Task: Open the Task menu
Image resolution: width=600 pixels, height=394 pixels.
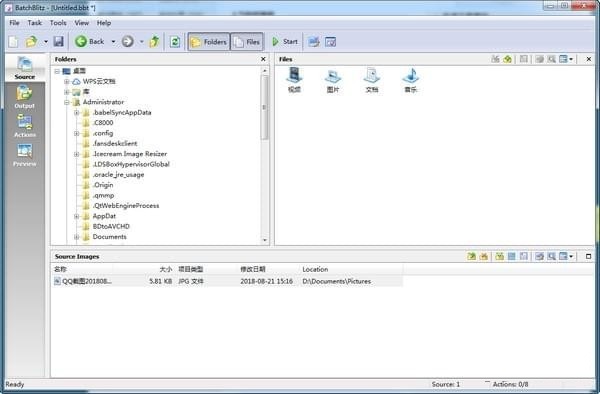Action: tap(34, 23)
